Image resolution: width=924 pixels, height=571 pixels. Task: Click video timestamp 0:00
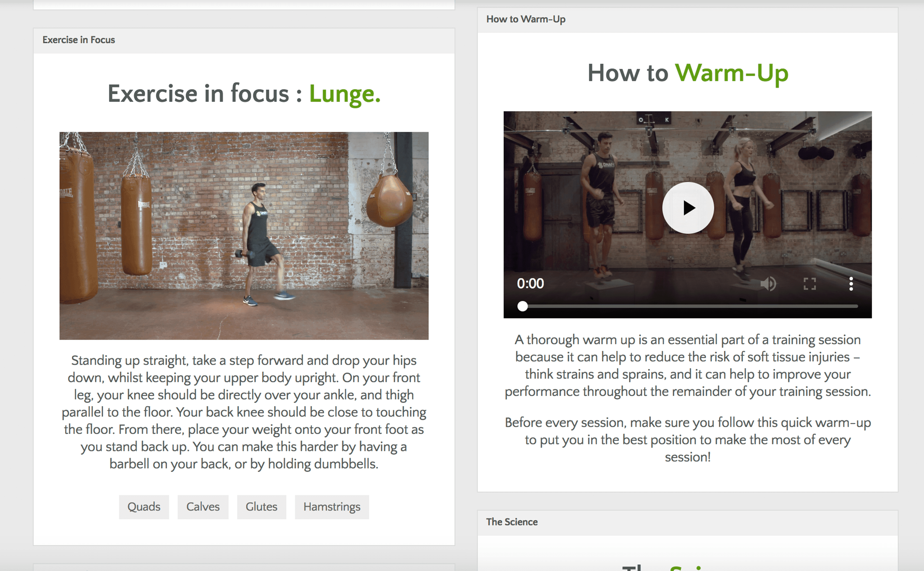pos(530,284)
